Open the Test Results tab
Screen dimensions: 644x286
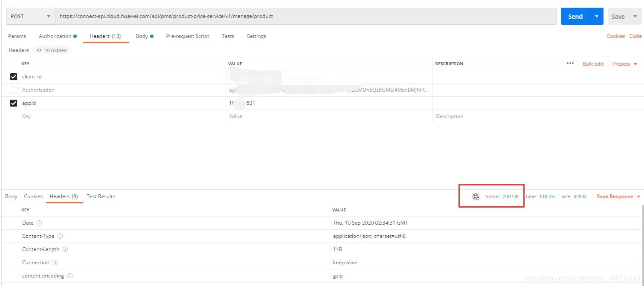click(x=101, y=196)
